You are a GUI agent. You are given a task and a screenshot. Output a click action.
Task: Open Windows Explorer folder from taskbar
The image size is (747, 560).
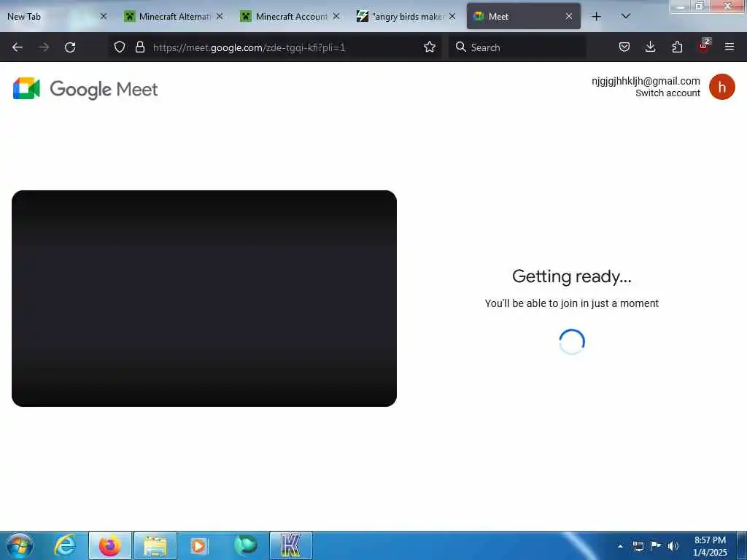(x=155, y=545)
